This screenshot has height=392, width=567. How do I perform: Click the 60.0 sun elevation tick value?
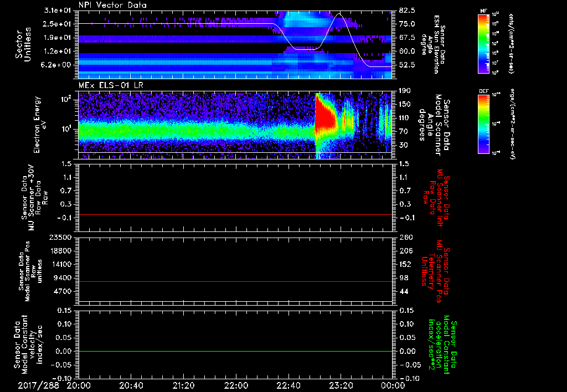[408, 51]
